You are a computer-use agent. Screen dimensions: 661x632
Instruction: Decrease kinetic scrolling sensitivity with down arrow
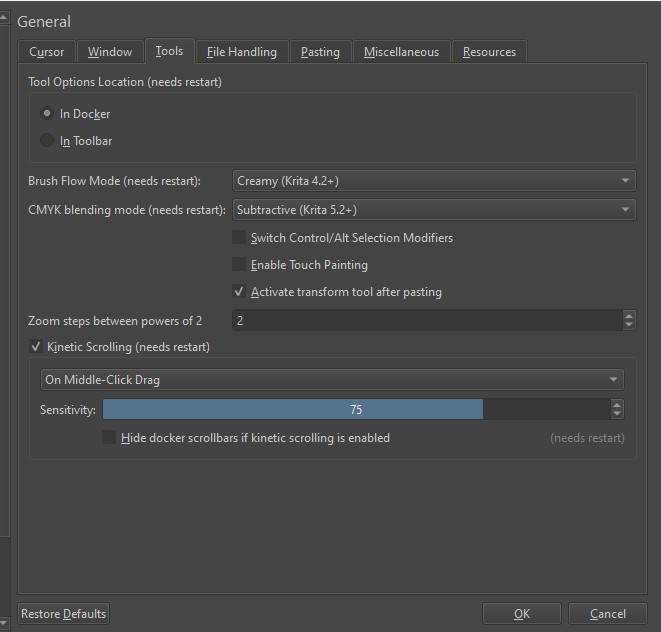click(617, 414)
